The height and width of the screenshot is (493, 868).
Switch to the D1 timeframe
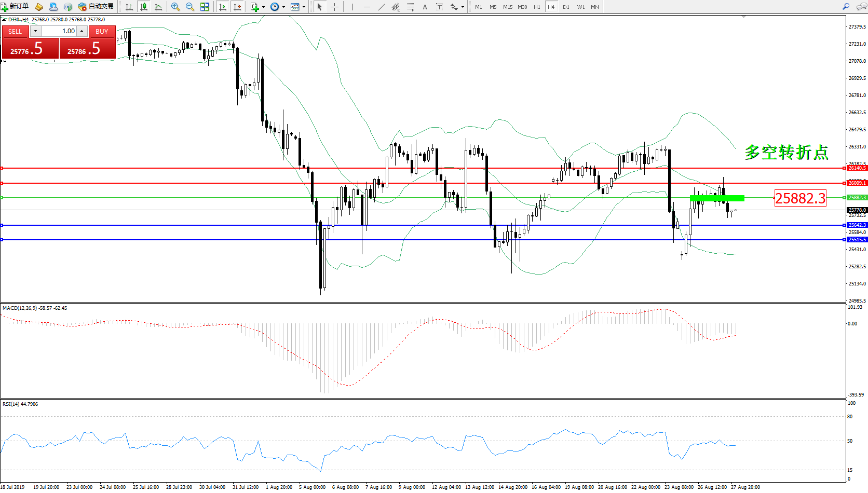566,7
